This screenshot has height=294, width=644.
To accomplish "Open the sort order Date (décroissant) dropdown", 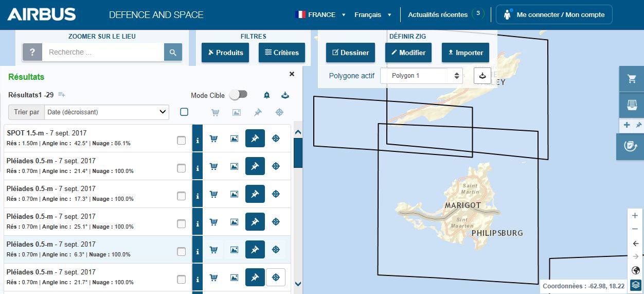I will tap(106, 112).
